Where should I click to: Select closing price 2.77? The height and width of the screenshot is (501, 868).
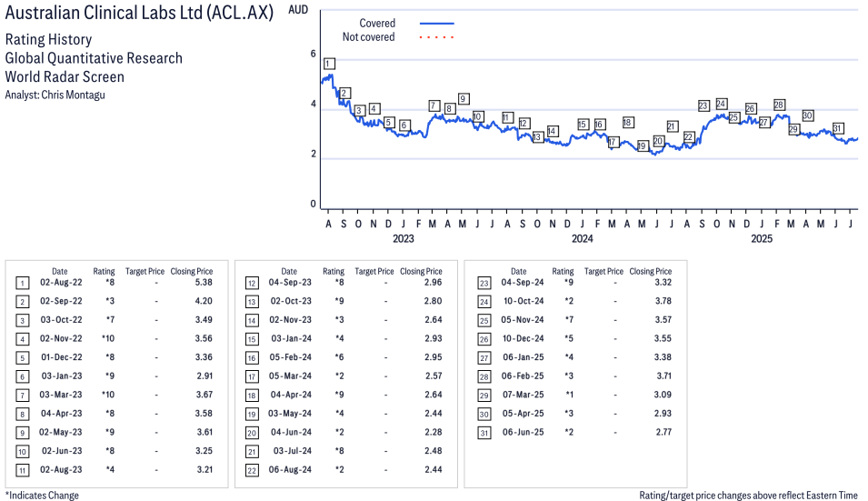point(663,433)
